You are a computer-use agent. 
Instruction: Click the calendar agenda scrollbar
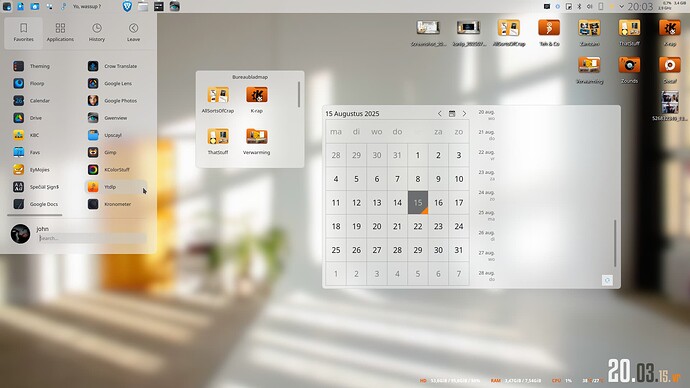(x=615, y=243)
